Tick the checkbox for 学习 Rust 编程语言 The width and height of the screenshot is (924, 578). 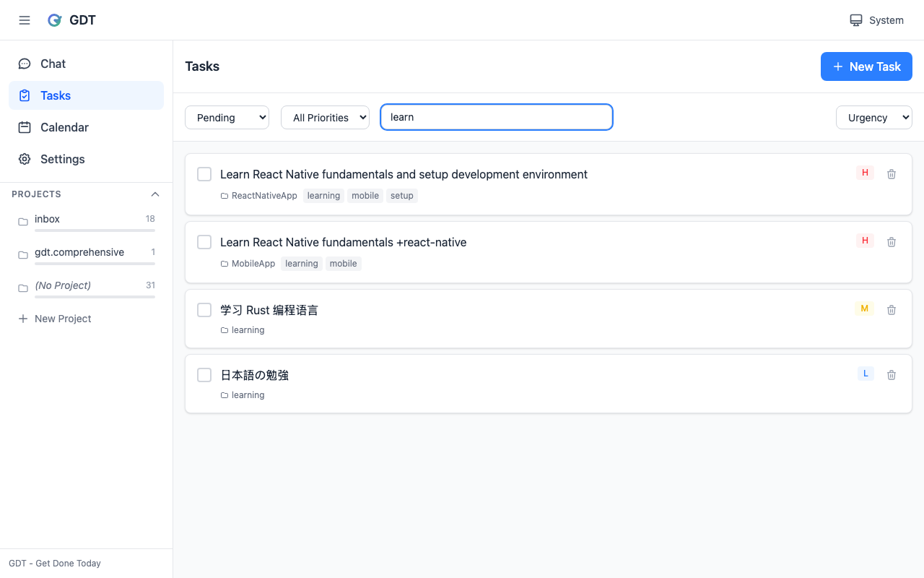204,309
